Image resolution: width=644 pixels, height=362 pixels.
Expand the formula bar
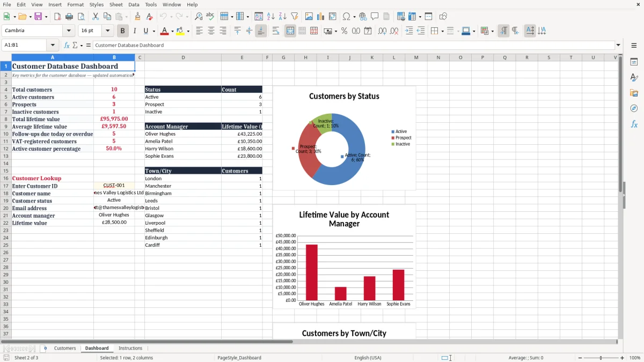[x=618, y=45]
